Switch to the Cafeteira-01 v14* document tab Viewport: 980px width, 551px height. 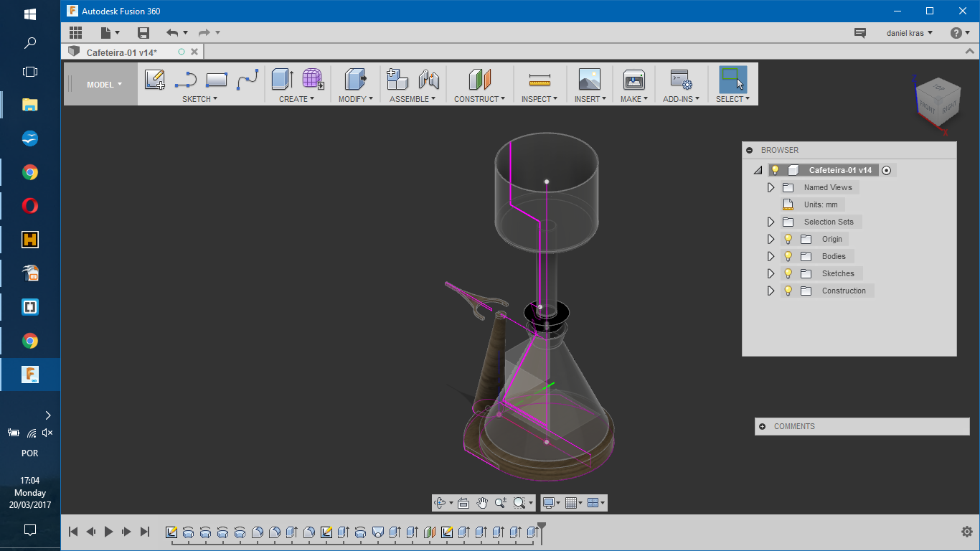tap(122, 52)
